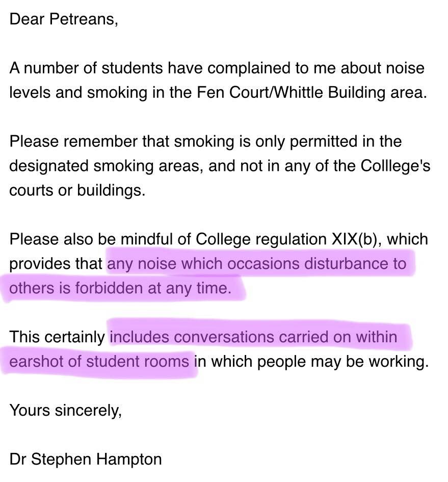448x482 pixels.
Task: Click the signature 'Dr Stephen Hampton'
Action: point(86,459)
